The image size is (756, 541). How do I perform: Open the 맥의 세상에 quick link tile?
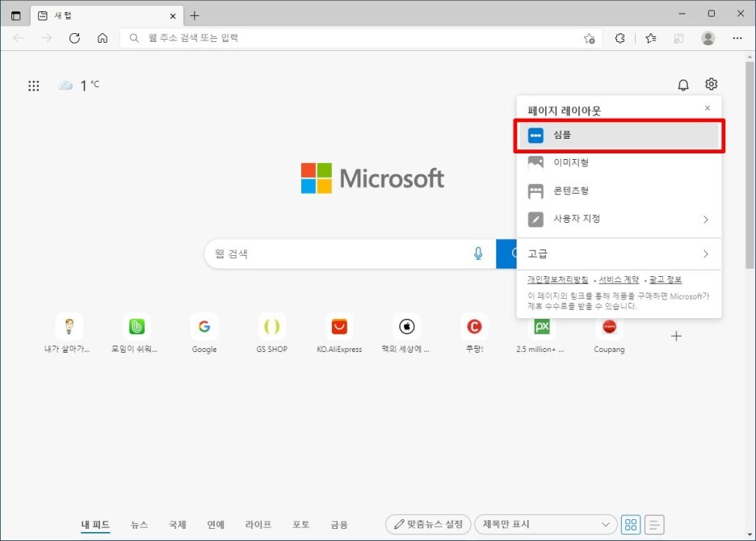click(406, 334)
